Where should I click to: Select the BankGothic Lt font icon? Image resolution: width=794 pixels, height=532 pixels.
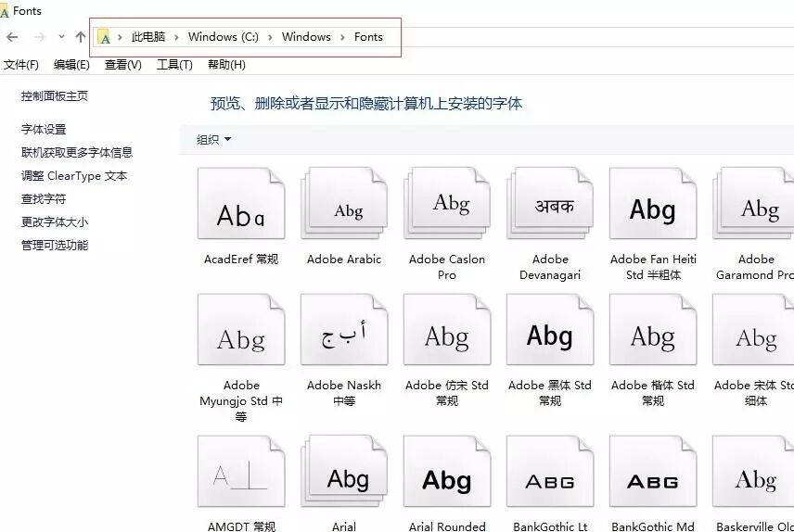[x=550, y=471]
